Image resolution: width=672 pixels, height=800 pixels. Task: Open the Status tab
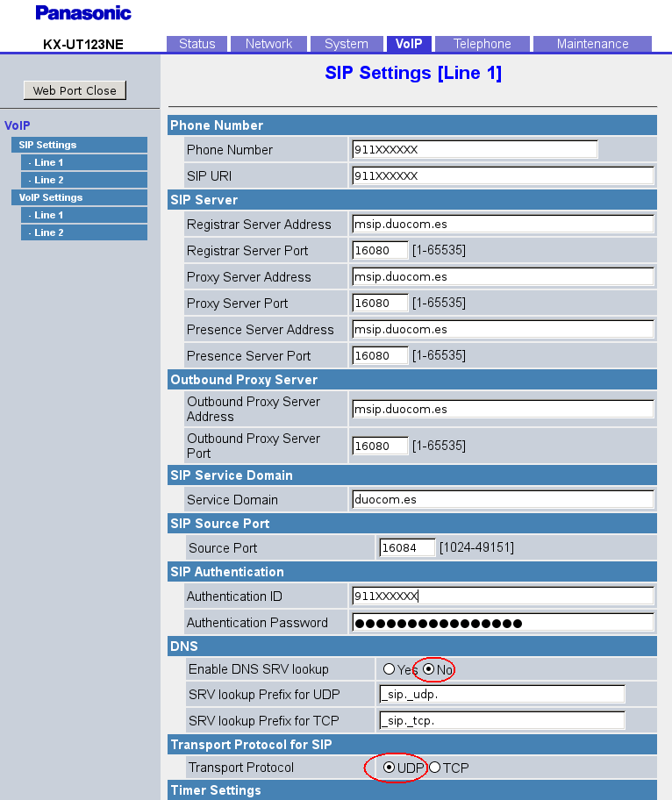coord(197,44)
